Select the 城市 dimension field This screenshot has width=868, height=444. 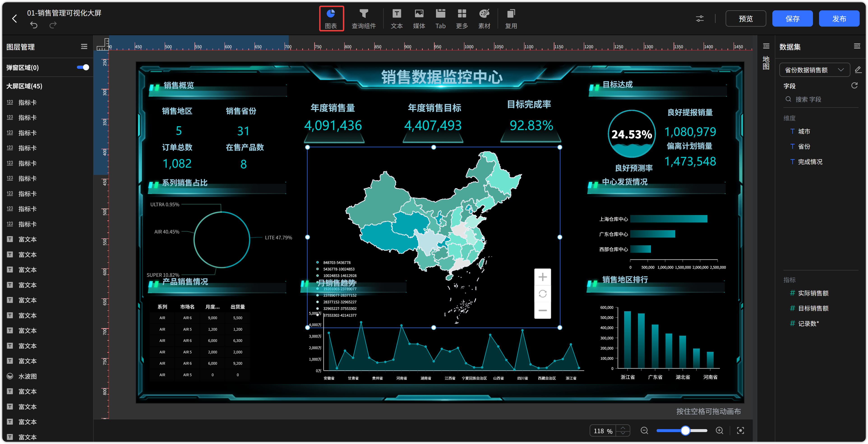804,131
